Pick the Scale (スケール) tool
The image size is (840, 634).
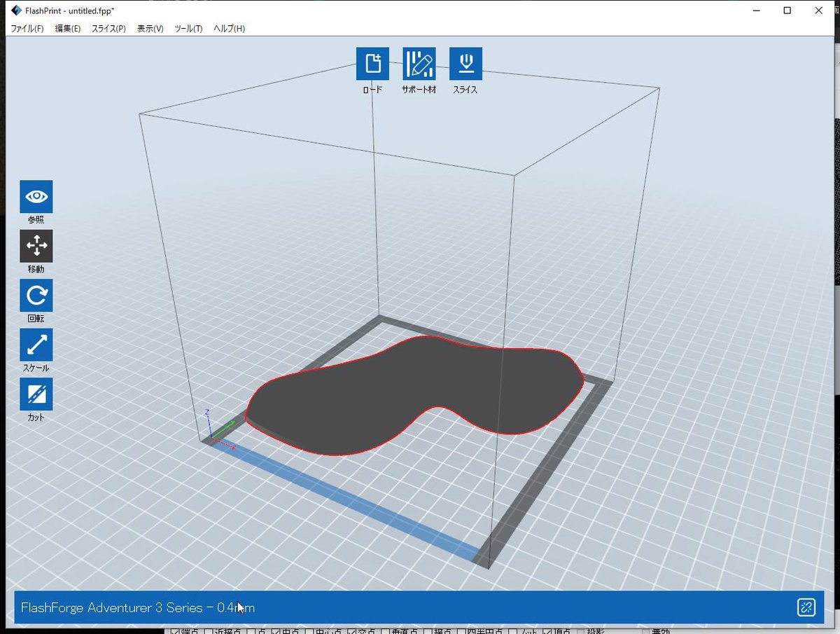pos(36,345)
